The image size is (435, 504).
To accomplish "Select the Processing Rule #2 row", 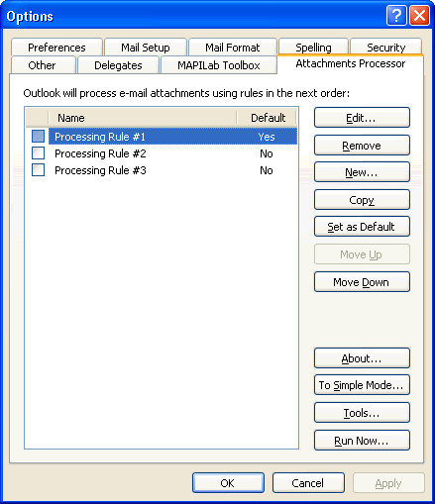I will (162, 153).
